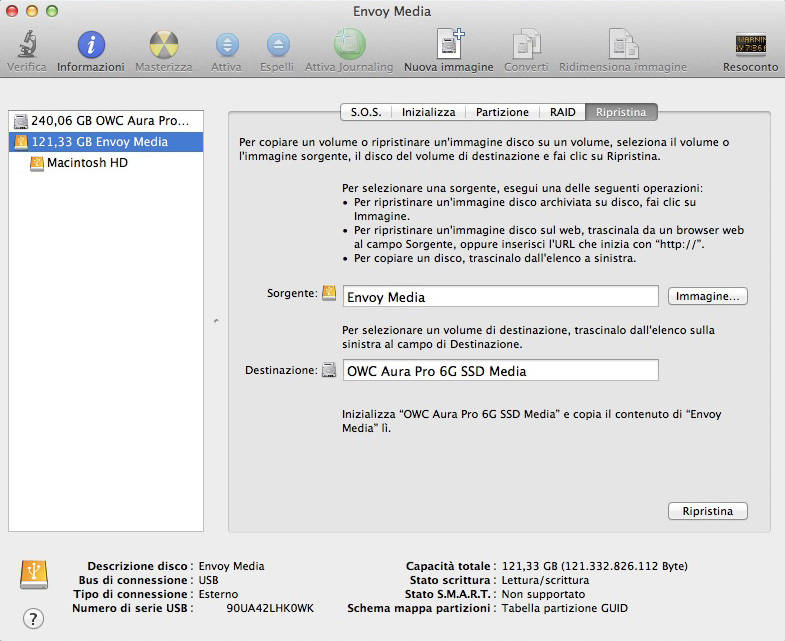Click the Tabella partizione GUID text
Viewport: 785px width, 641px height.
tap(565, 608)
